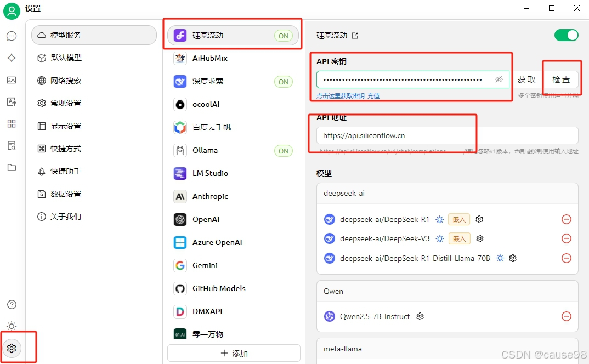Select ocoolAI provider

(x=233, y=104)
